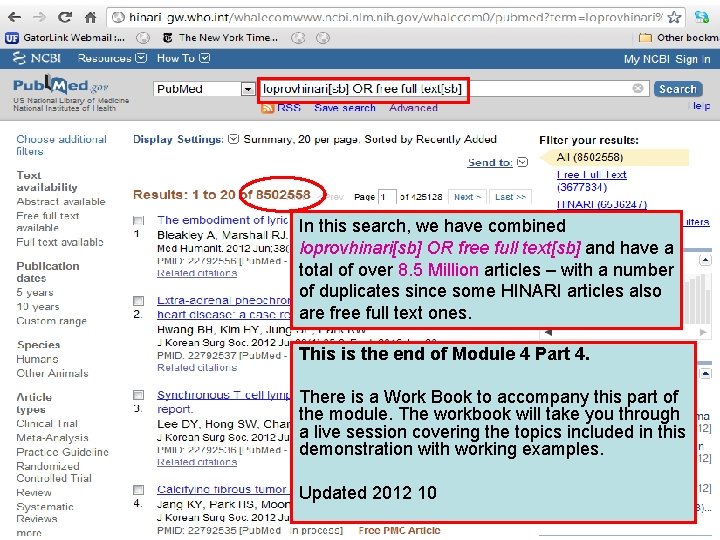Click the browser back arrow
This screenshot has height=540, width=720.
click(14, 17)
